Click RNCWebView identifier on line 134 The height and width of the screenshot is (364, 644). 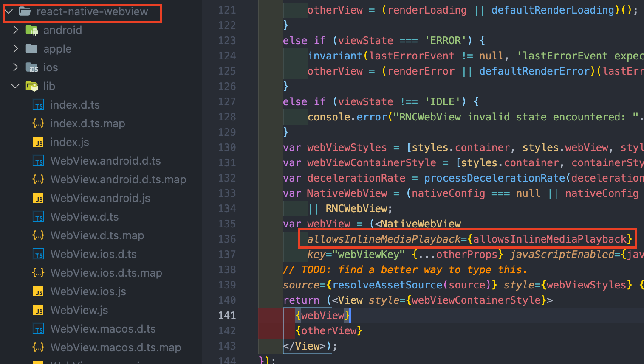point(356,208)
